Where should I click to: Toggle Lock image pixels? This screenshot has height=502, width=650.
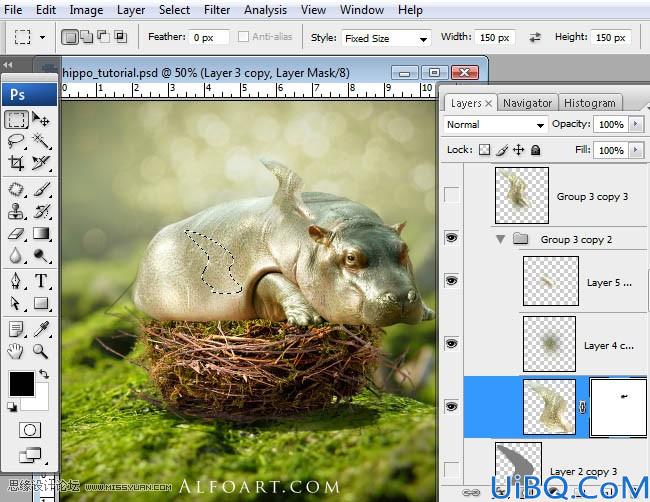click(x=502, y=150)
